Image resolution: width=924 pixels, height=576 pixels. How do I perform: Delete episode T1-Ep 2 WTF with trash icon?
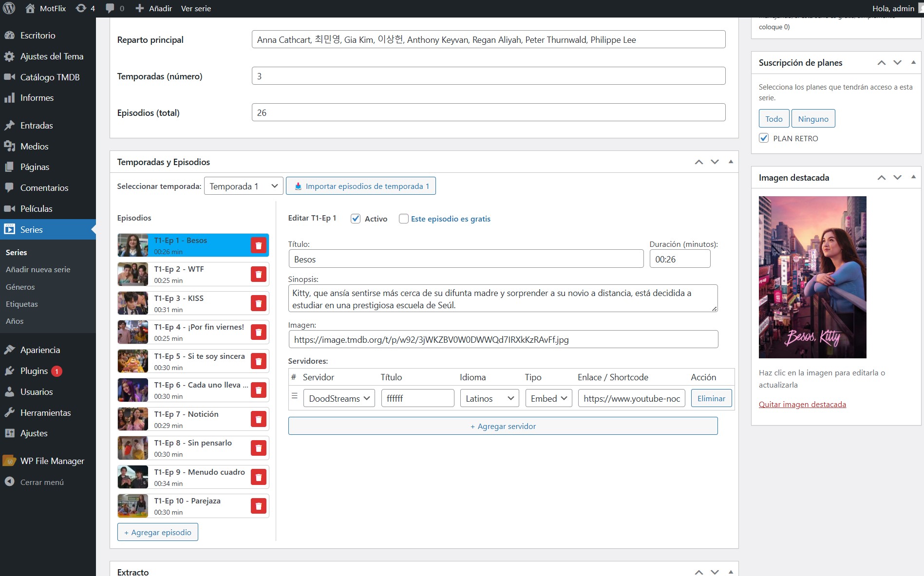(259, 275)
